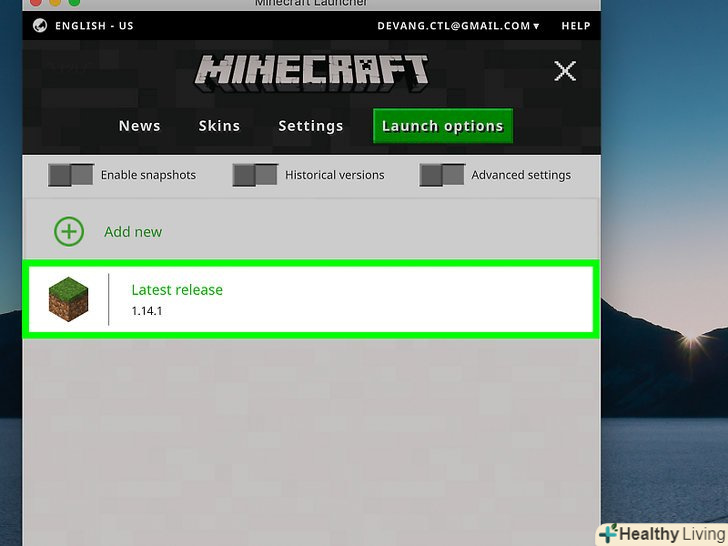
Task: Click the grass block profile icon
Action: [68, 299]
